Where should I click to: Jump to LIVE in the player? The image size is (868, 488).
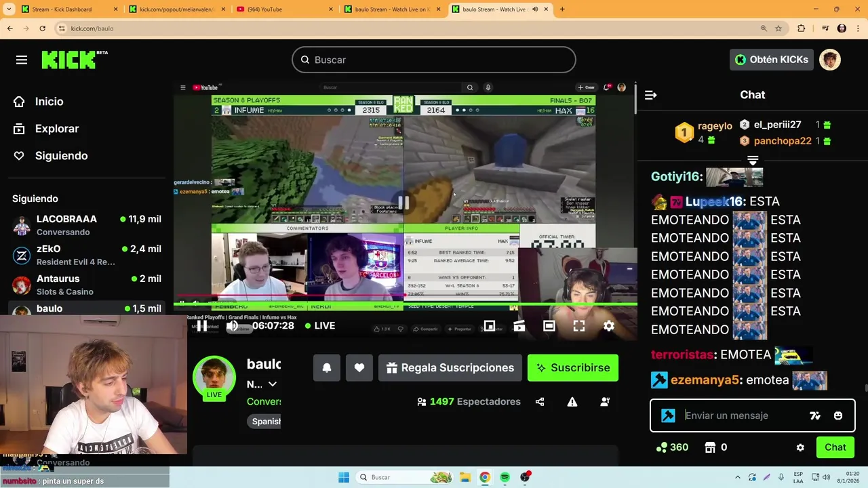[x=319, y=326]
